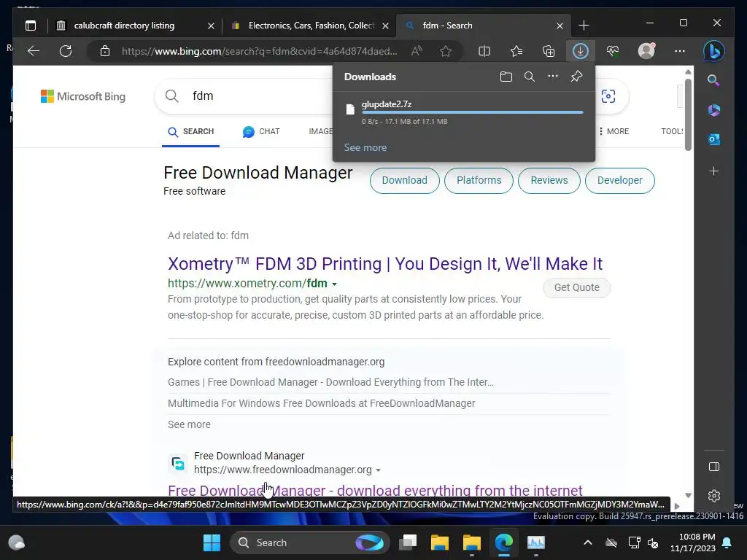Open Outlook icon in Edge sidebar

coord(713,139)
